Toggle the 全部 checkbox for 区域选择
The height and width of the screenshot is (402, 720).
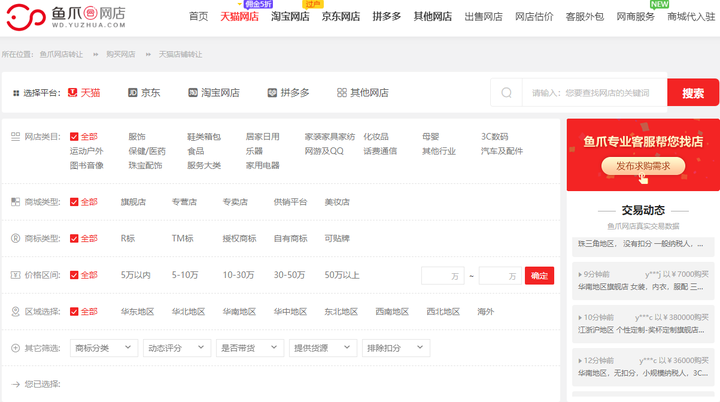(x=74, y=311)
